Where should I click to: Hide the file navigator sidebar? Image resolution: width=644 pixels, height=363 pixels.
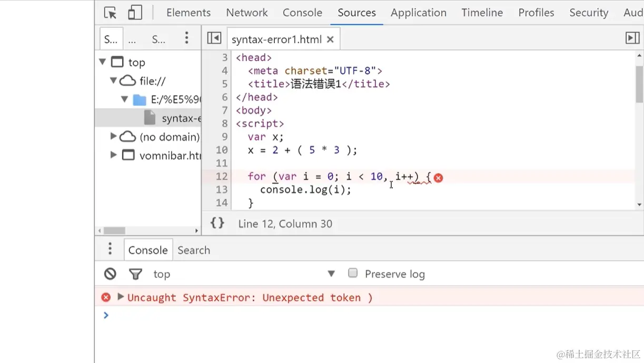(214, 38)
